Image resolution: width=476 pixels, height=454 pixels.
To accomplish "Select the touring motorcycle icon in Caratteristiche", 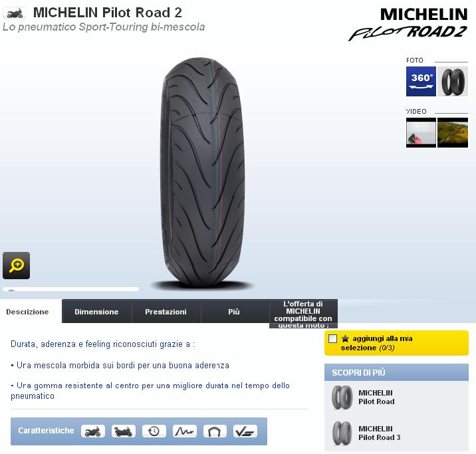I will point(123,431).
